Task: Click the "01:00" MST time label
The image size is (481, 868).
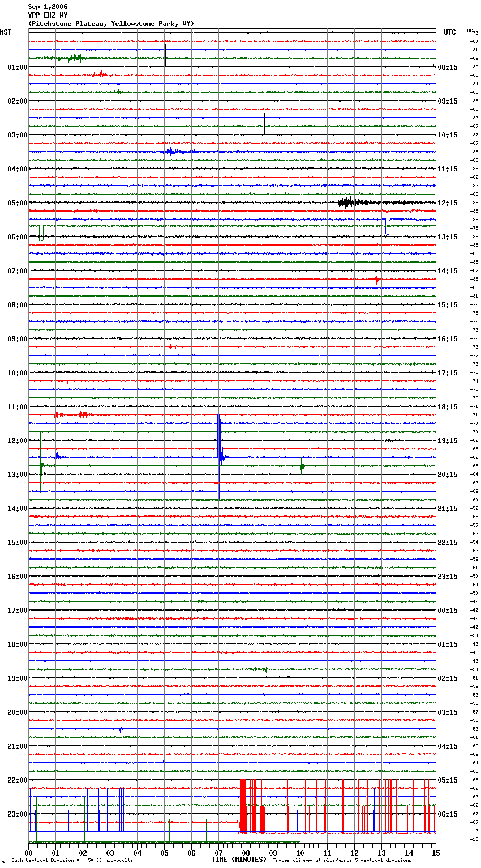Action: (x=18, y=67)
